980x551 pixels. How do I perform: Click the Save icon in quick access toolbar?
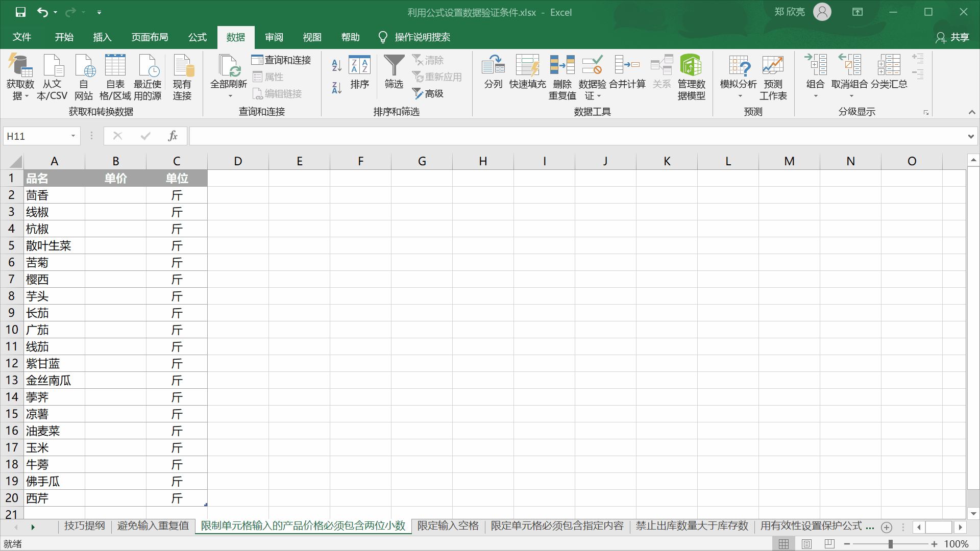click(20, 12)
